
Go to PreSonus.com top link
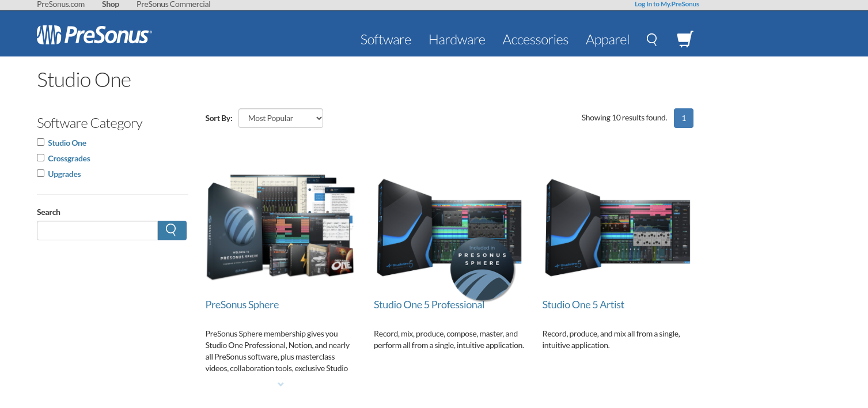(x=60, y=4)
